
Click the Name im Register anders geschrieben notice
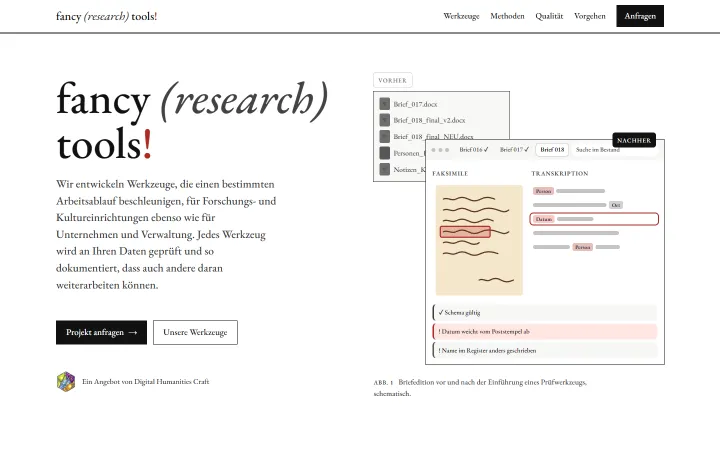545,350
